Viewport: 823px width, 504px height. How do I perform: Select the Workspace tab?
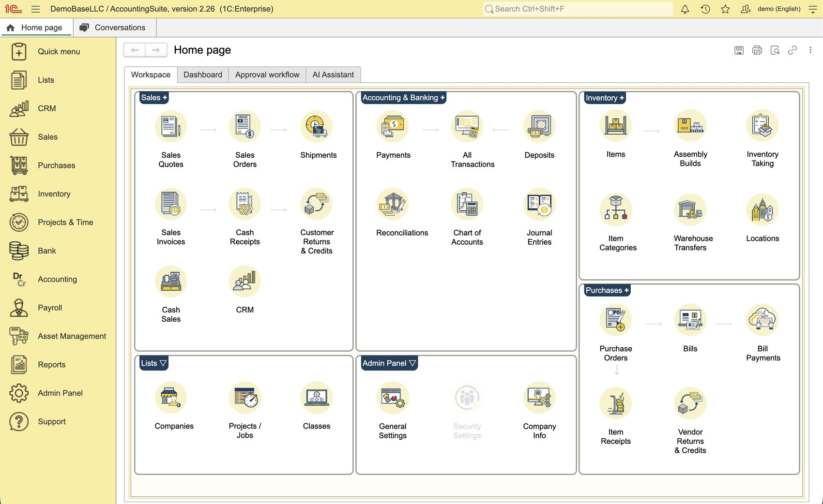pyautogui.click(x=151, y=75)
